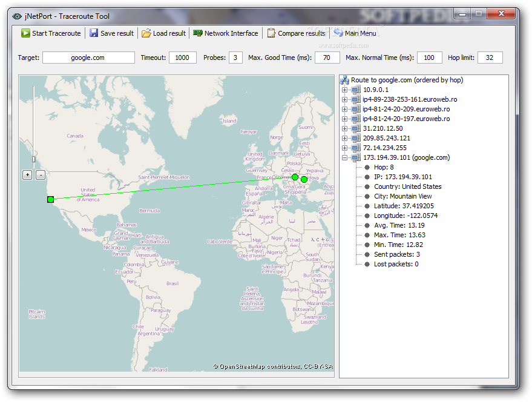Image resolution: width=532 pixels, height=402 pixels.
Task: Select the 'Lost packets: 0' row
Action: 396,264
